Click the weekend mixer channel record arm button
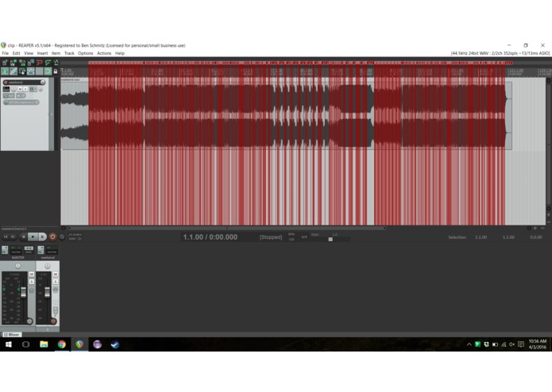This screenshot has height=392, width=552. click(53, 321)
